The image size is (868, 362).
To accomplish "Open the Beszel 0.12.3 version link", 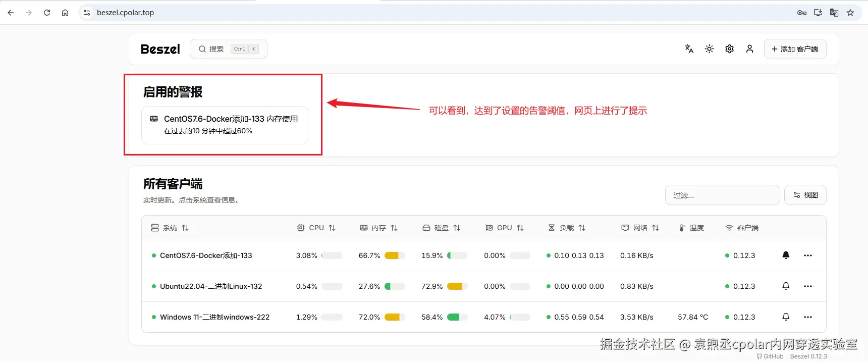I will (808, 356).
